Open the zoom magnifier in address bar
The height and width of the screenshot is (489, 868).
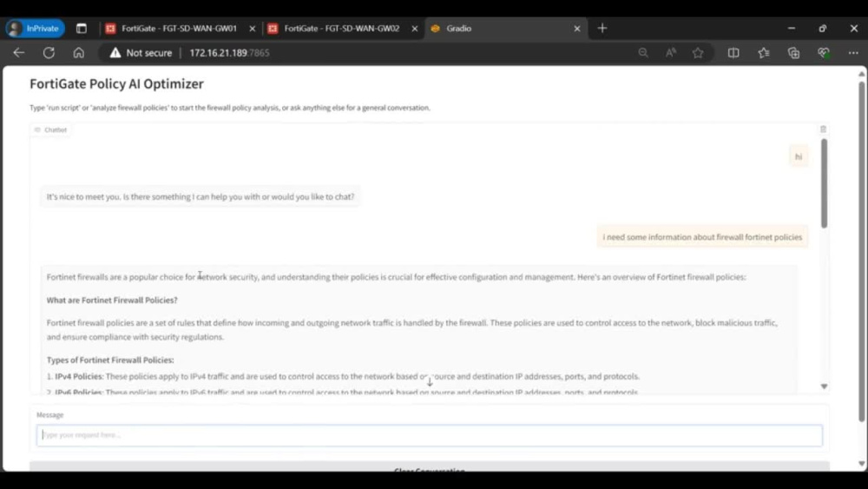[x=642, y=53]
